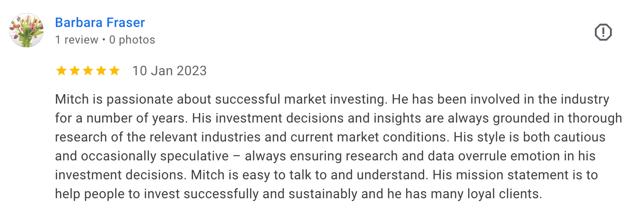Open the Barbara Fraser profile link

(100, 22)
